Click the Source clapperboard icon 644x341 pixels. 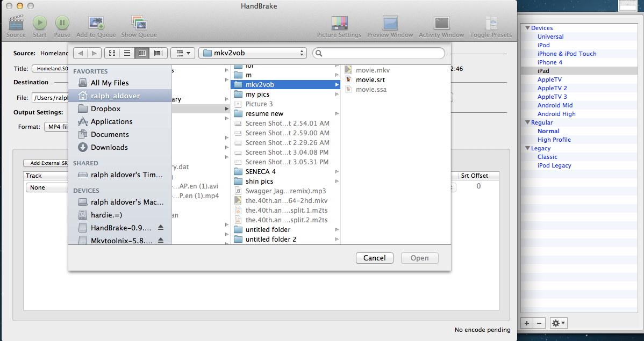pyautogui.click(x=16, y=23)
